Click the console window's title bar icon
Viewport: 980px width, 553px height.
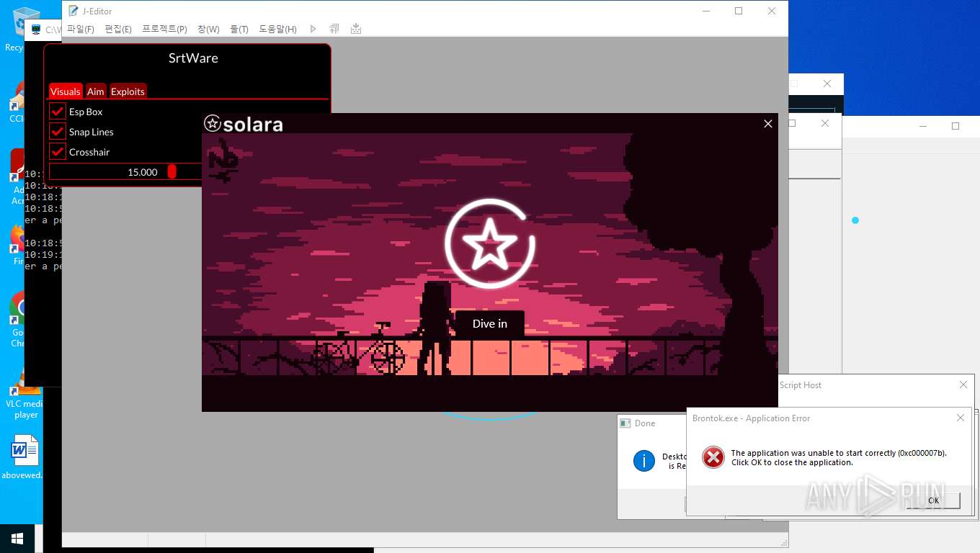(x=35, y=30)
